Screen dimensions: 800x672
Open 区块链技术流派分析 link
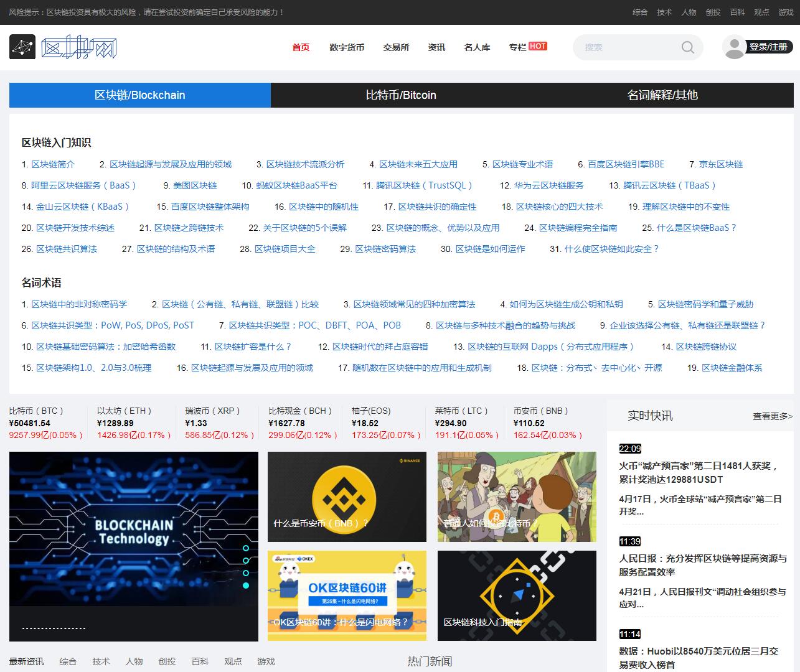tap(305, 164)
